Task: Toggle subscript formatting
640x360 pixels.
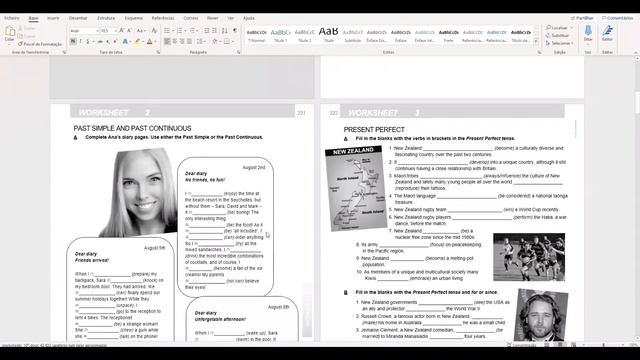Action: 108,41
